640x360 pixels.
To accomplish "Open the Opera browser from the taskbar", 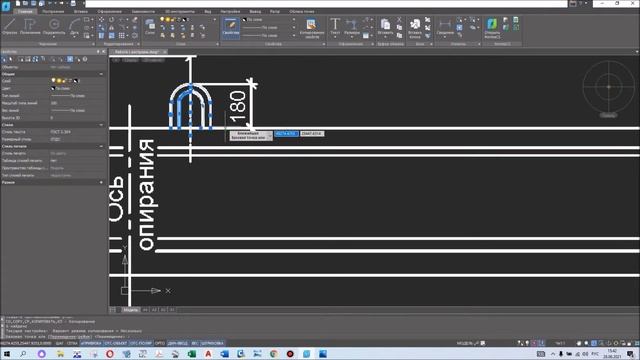I will (110, 354).
